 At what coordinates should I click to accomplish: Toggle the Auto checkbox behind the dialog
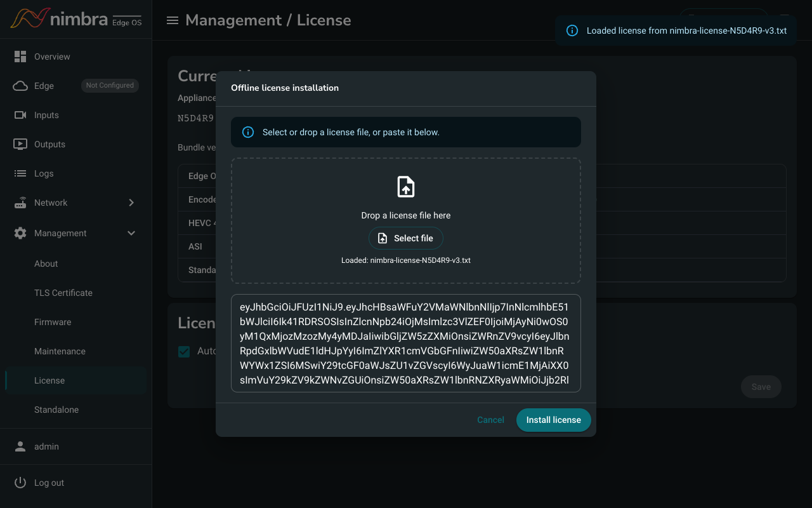184,351
